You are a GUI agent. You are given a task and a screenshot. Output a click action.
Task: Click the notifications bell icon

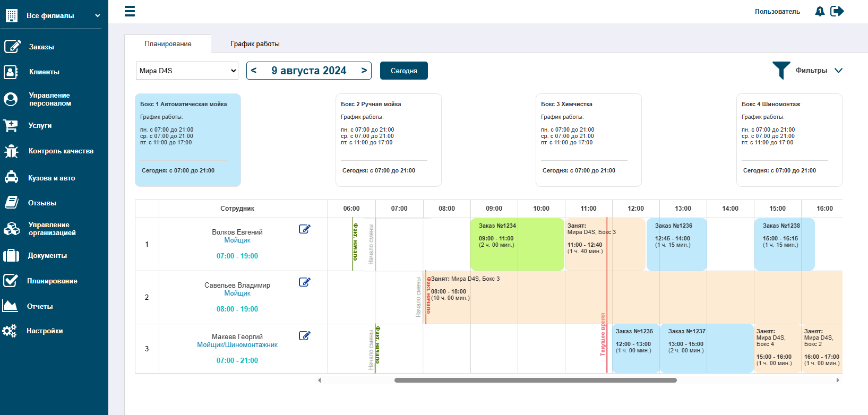tap(820, 11)
